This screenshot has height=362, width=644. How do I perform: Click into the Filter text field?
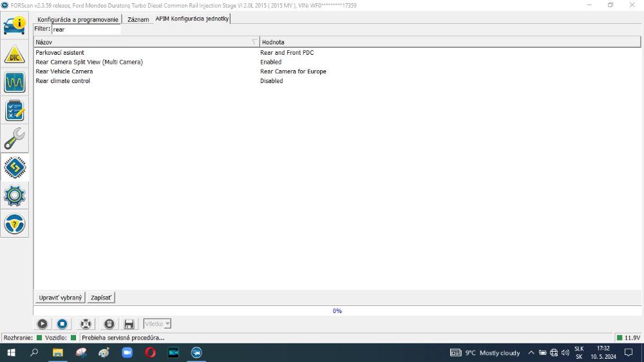(x=86, y=29)
